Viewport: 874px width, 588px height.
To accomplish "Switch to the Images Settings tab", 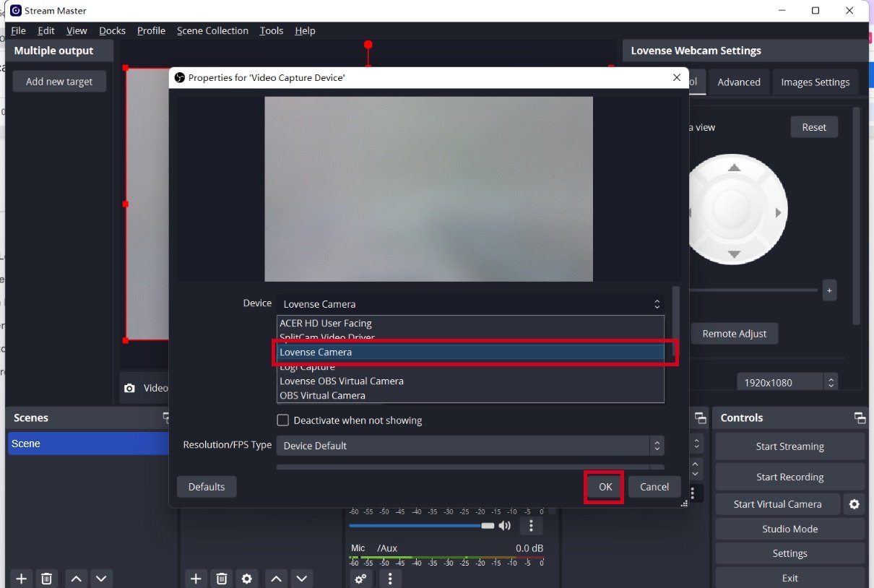I will [x=815, y=82].
